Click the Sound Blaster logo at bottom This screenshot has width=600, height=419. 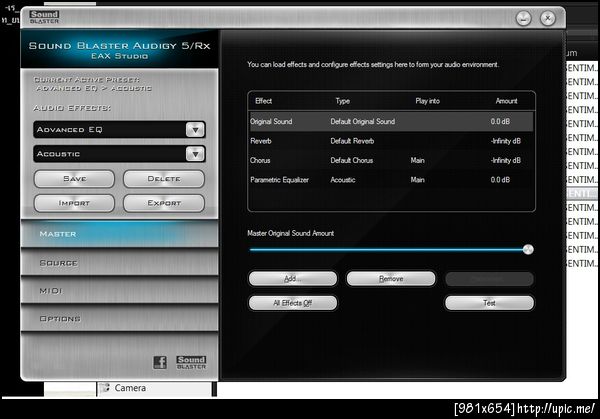(191, 362)
